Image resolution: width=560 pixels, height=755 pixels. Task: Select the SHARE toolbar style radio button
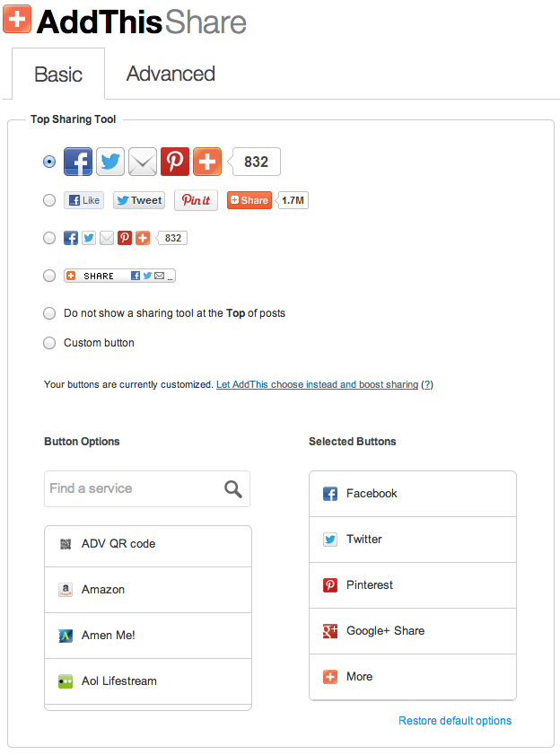tap(49, 276)
